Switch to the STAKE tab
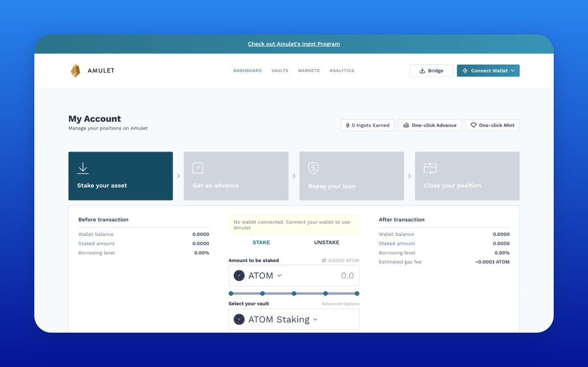The image size is (588, 367). 261,242
